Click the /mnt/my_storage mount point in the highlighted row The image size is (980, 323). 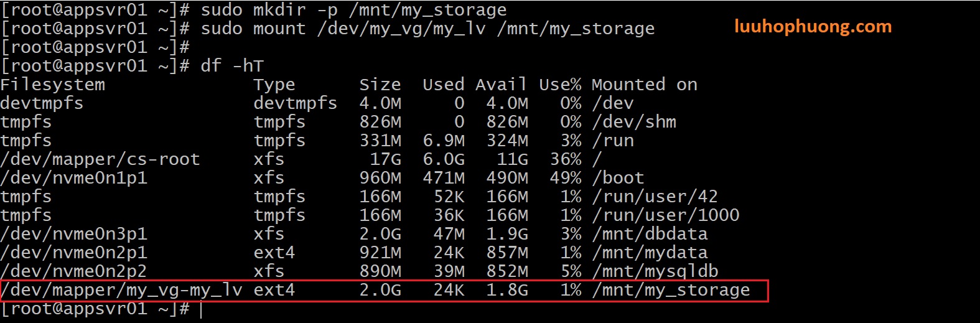click(671, 290)
